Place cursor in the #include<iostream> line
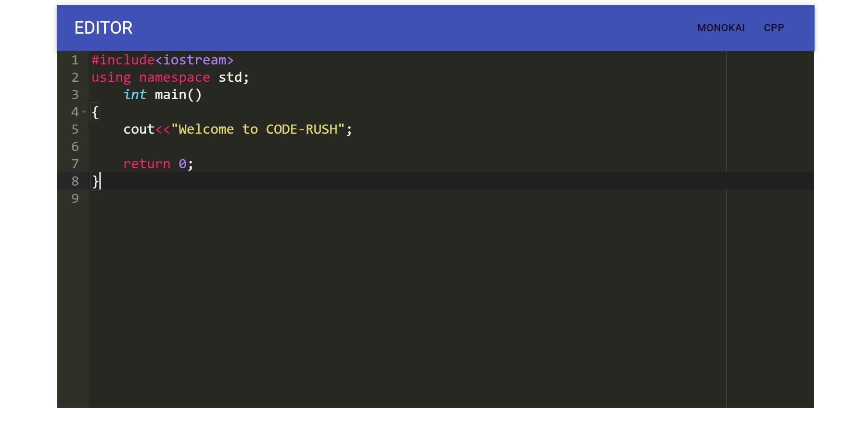This screenshot has height=426, width=868. 162,60
